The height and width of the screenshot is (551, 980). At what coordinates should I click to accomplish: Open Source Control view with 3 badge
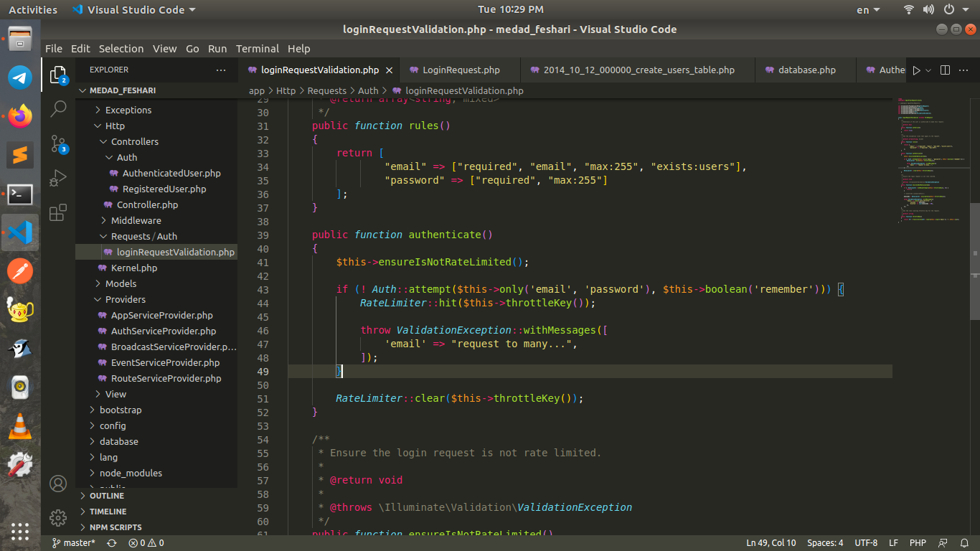click(58, 143)
